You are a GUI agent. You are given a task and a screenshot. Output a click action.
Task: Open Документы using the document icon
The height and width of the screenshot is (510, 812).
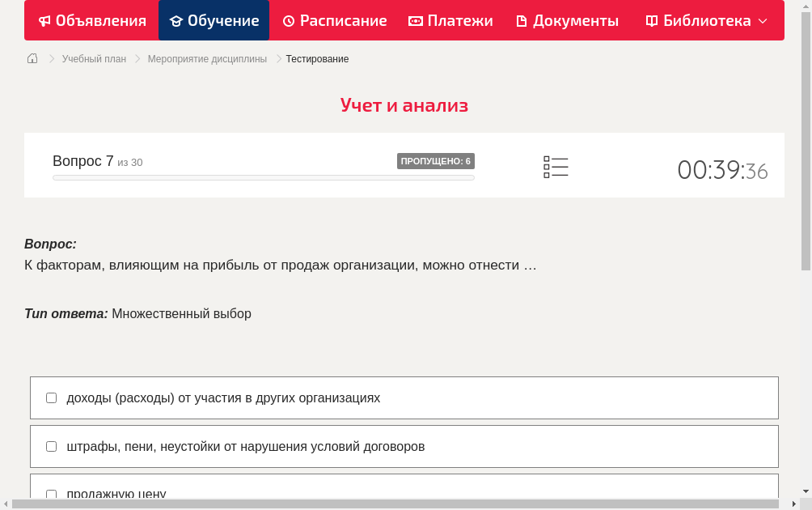coord(522,20)
